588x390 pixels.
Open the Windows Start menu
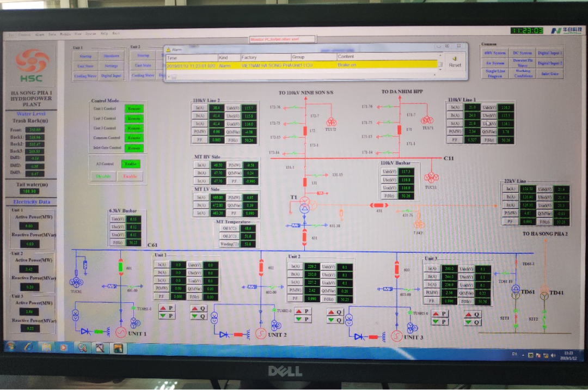pyautogui.click(x=11, y=347)
